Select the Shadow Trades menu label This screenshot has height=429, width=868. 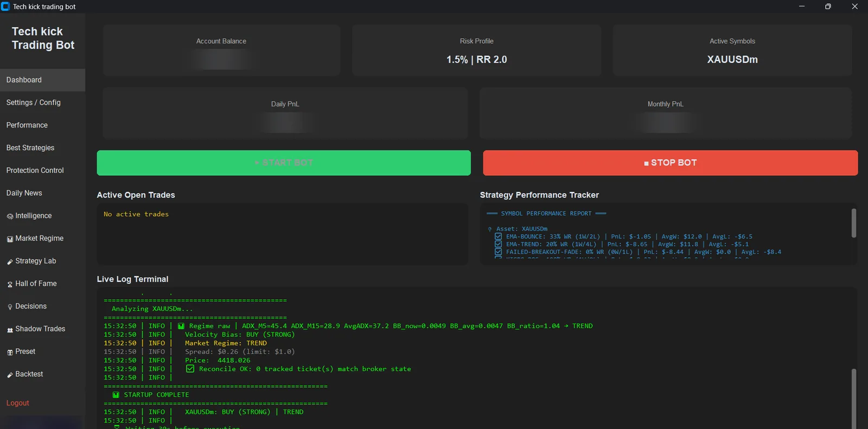pos(40,329)
